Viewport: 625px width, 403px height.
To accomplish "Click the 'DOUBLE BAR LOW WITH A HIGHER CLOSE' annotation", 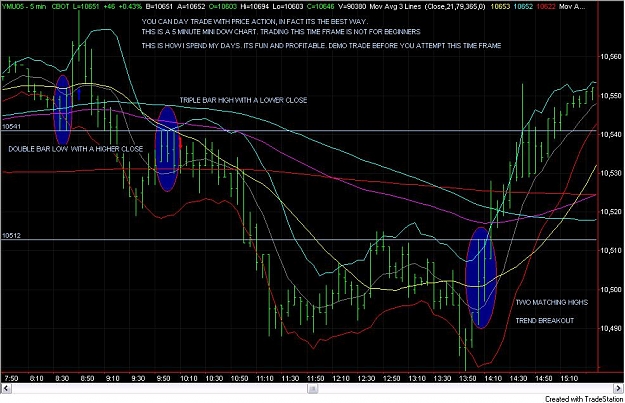I will (75, 149).
